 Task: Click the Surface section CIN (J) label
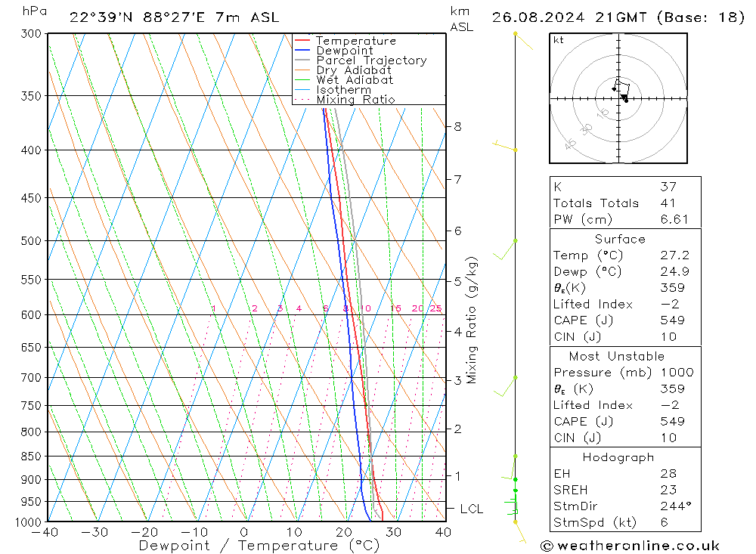578,336
